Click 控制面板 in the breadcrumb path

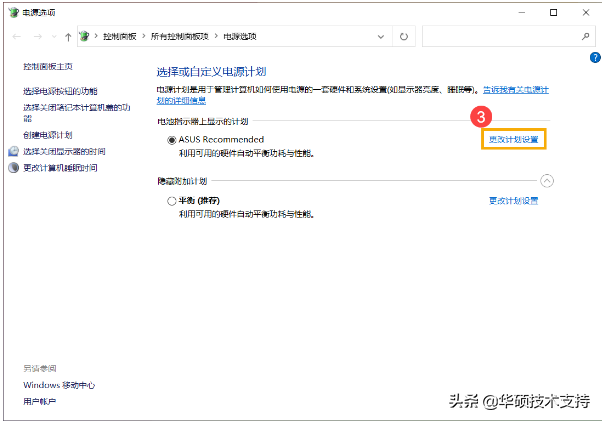click(x=120, y=36)
